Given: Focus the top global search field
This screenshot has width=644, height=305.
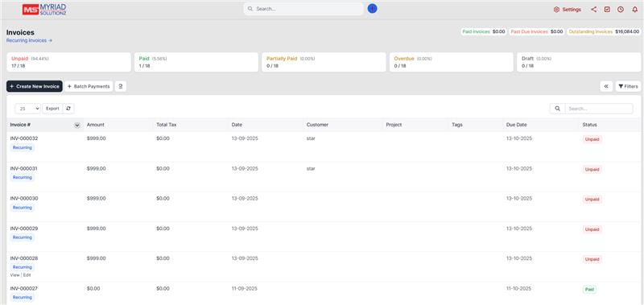Looking at the screenshot, I should coord(303,9).
